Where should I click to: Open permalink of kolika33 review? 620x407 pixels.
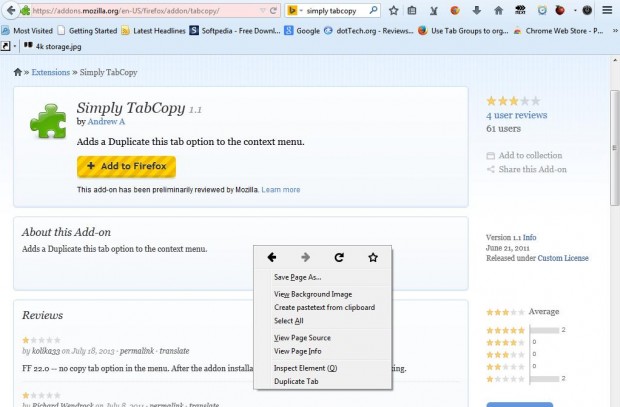click(137, 351)
